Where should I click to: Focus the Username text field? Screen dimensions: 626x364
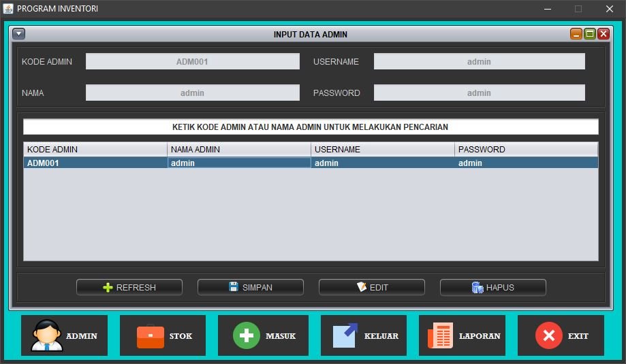click(479, 61)
